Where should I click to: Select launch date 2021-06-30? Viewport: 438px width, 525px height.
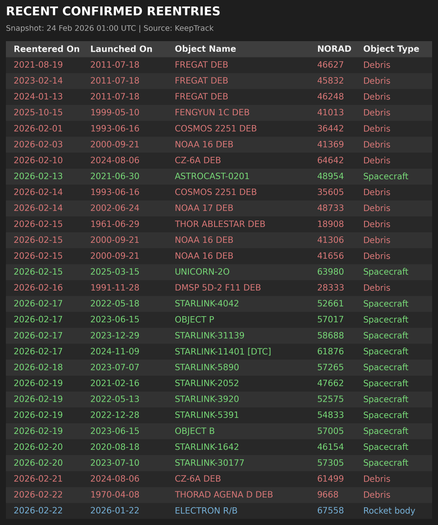coord(115,176)
